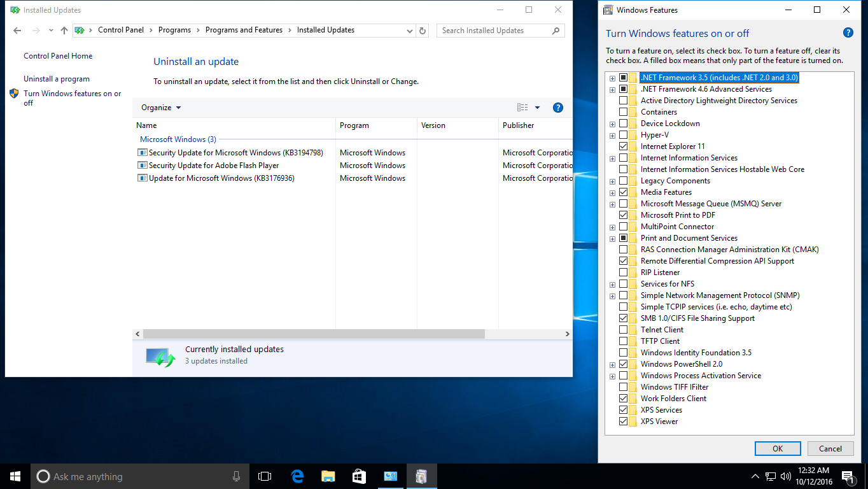Expand the Media Features node
Screen dimensions: 868x489
tap(612, 193)
